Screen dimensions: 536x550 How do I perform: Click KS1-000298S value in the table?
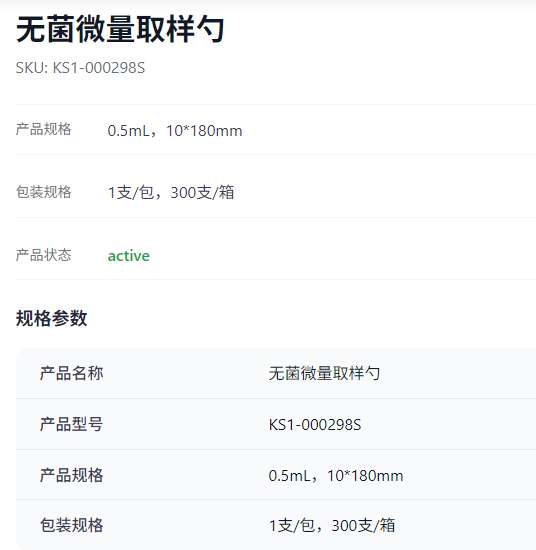(x=315, y=425)
